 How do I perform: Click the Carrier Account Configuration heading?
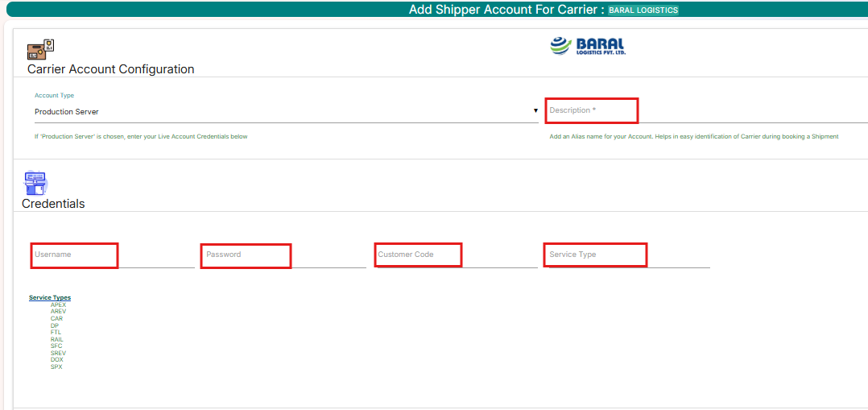tap(111, 69)
